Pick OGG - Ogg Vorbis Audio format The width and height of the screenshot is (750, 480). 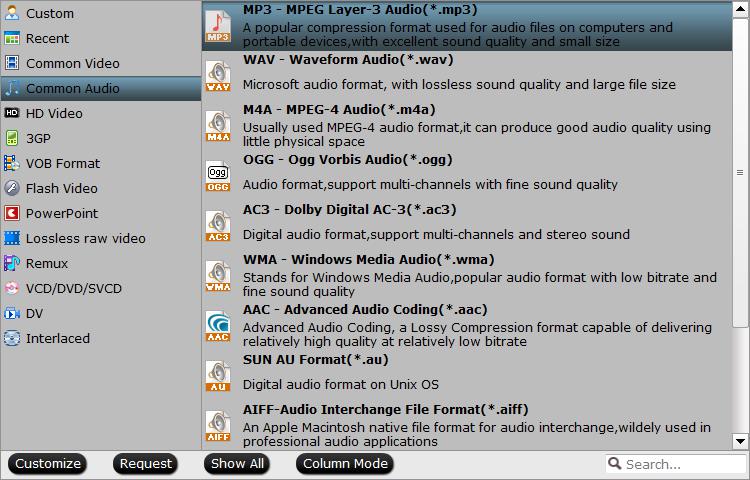pyautogui.click(x=467, y=176)
